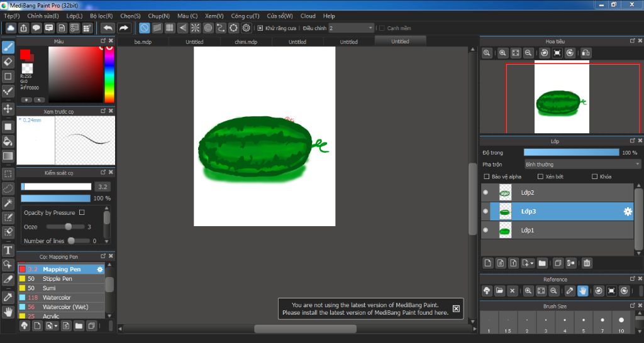Select the Gradient tool

coord(8,156)
